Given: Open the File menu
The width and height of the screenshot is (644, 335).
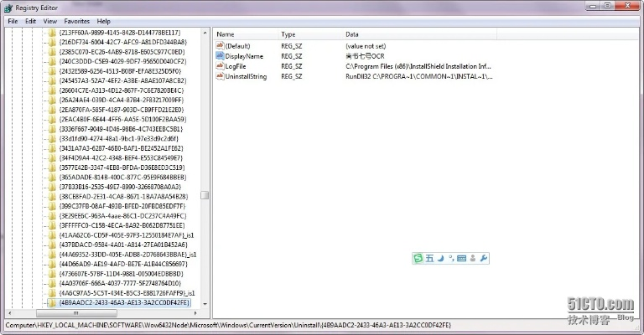Looking at the screenshot, I should [13, 20].
